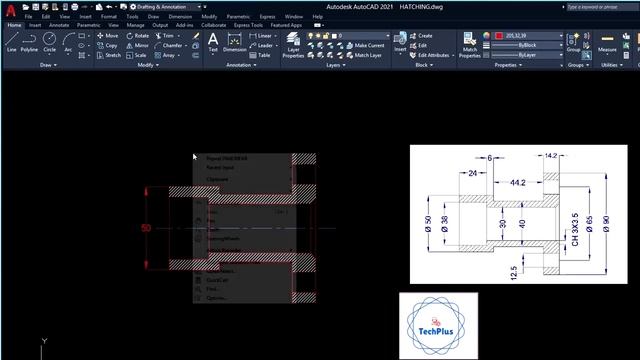This screenshot has height=360, width=640.
Task: Click the Rotate tool
Action: [138, 36]
